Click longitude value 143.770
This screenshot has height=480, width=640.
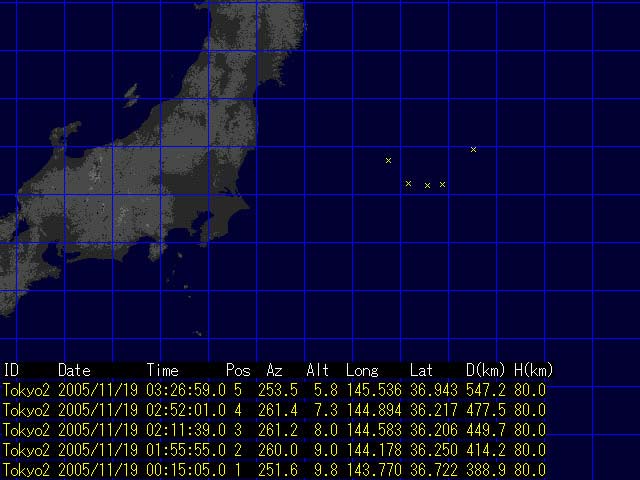pos(368,470)
